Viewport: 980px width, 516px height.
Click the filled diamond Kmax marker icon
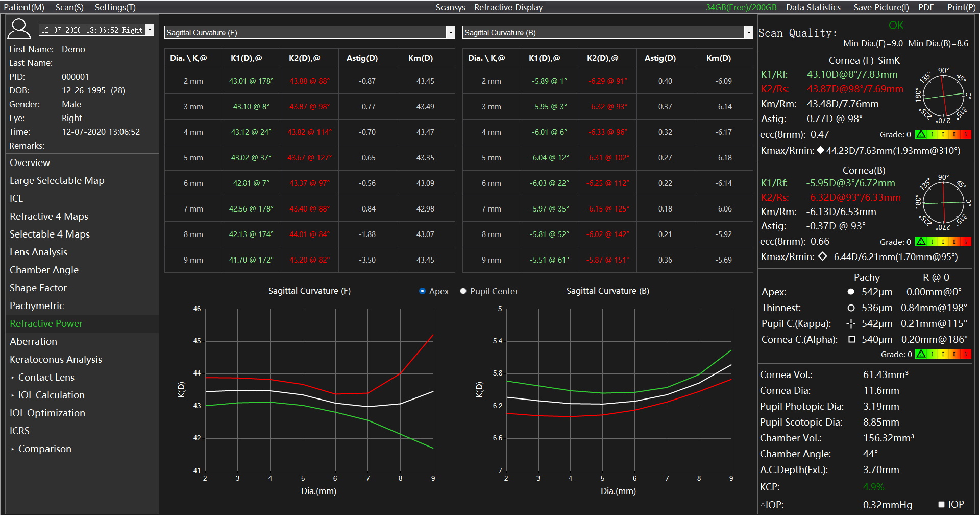820,150
